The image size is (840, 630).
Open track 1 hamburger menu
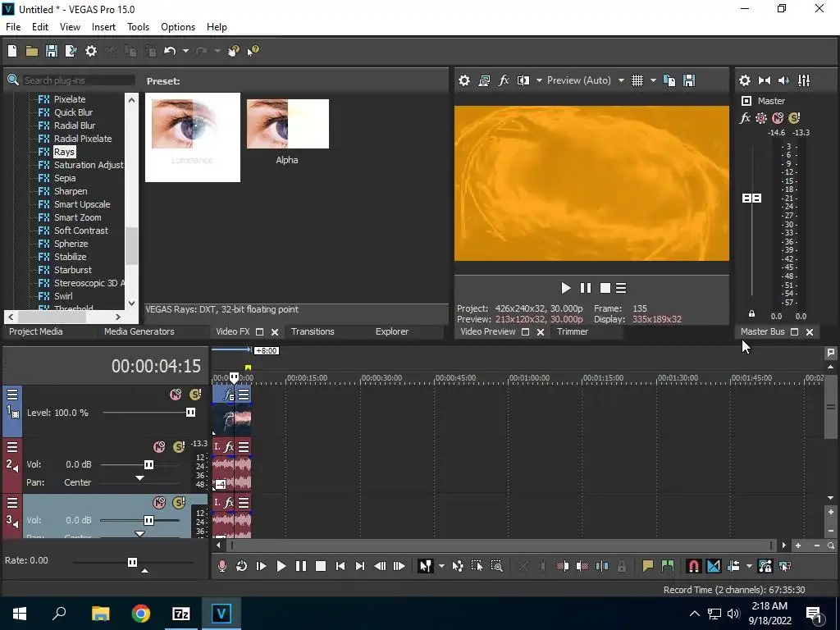(12, 395)
